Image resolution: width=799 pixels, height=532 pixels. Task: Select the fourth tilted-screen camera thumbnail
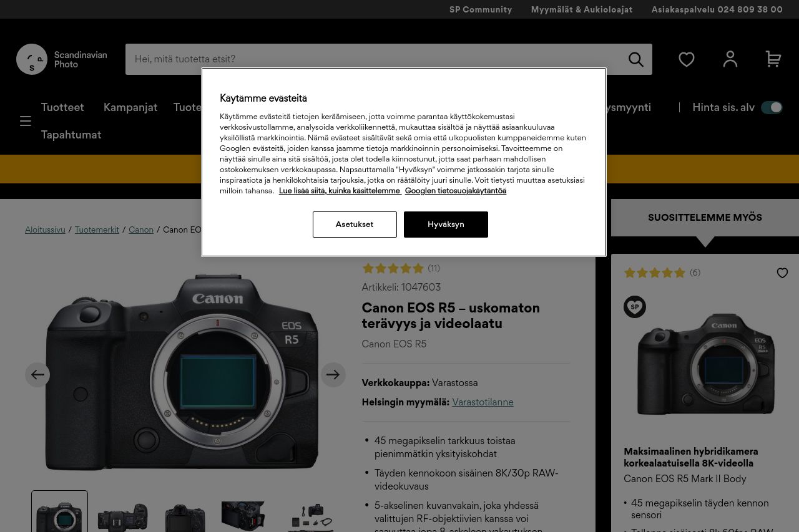coord(243,516)
